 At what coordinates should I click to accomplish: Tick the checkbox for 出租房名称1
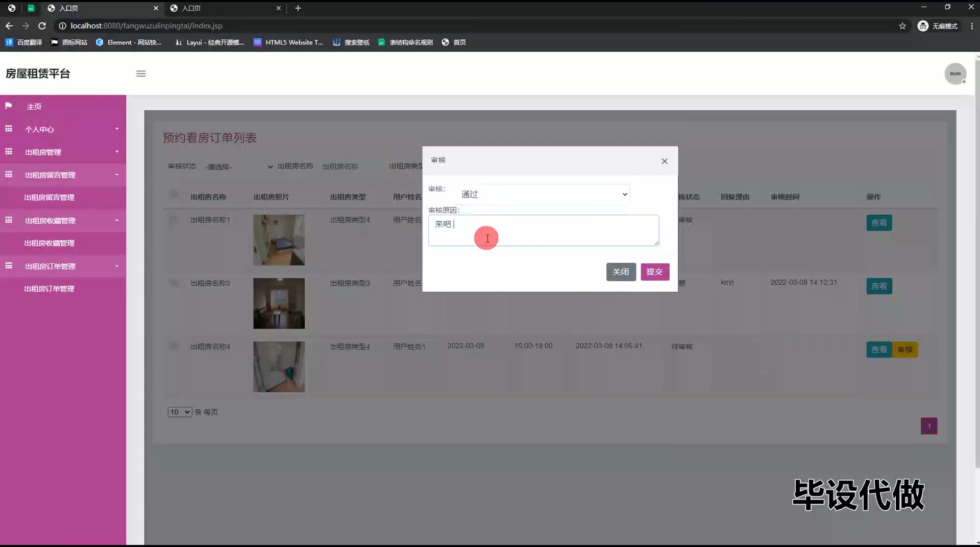click(174, 220)
